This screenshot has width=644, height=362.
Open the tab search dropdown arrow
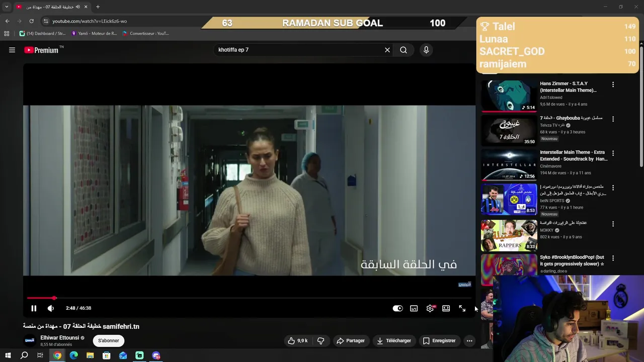coord(7,7)
